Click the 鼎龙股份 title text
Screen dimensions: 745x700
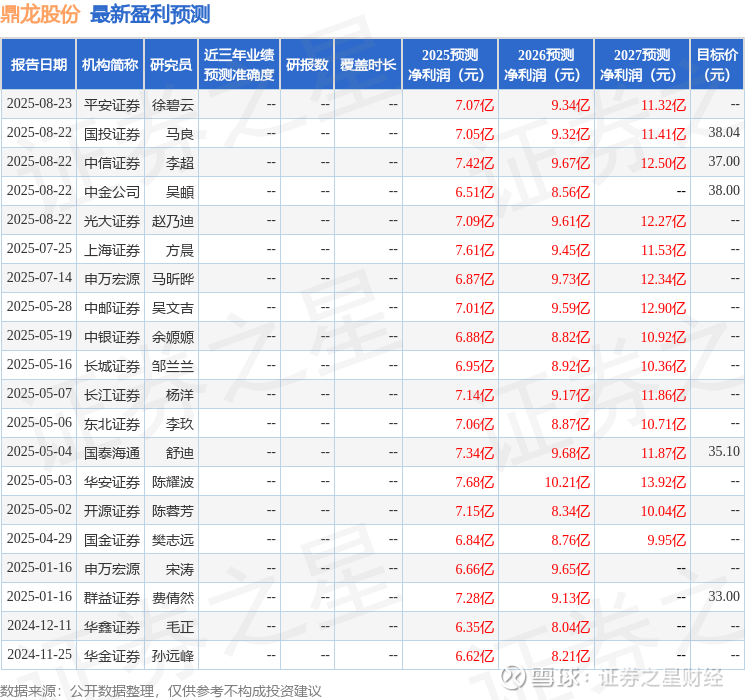(x=40, y=14)
